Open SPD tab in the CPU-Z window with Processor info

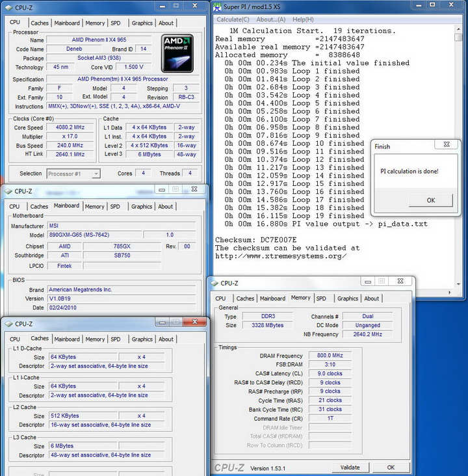click(x=116, y=23)
